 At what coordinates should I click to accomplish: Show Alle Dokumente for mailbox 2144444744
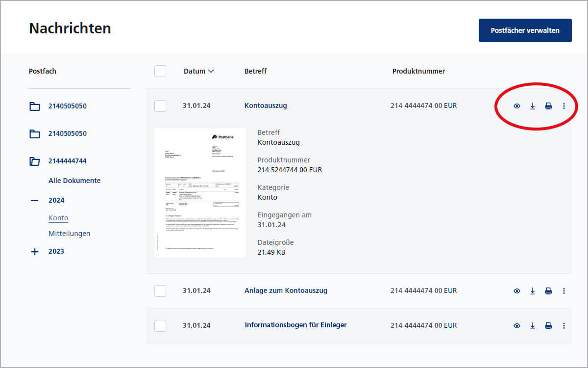pos(74,181)
